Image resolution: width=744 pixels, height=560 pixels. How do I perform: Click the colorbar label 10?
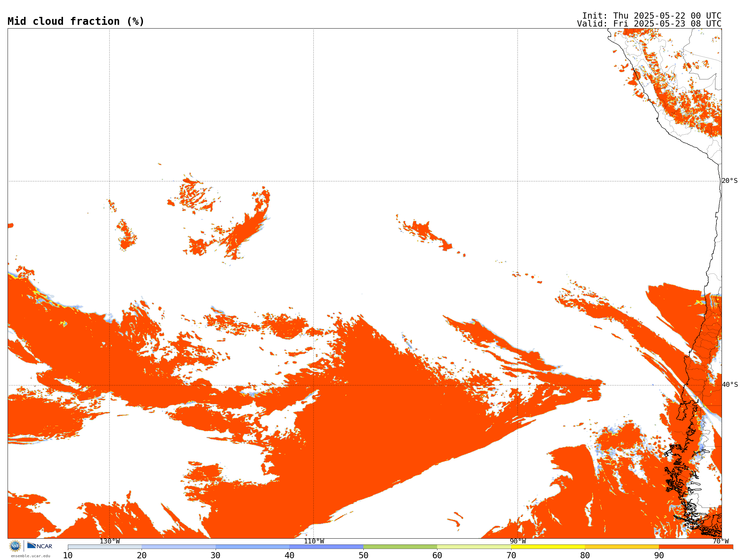pyautogui.click(x=68, y=556)
